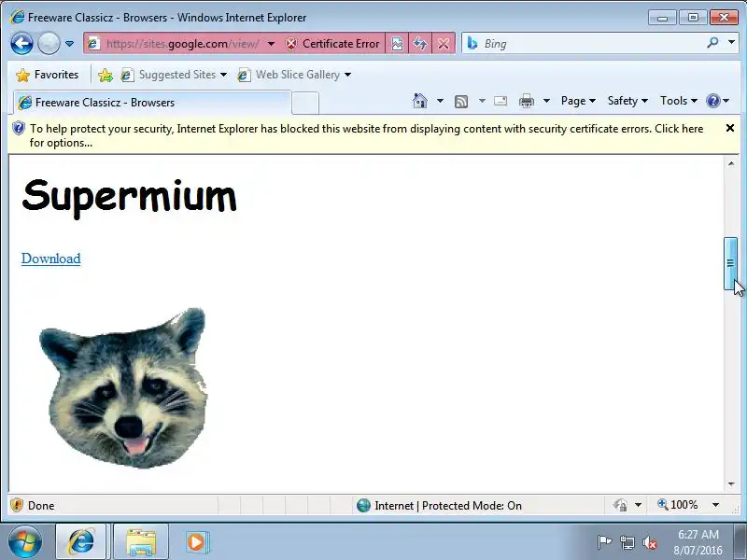Click the Supermium Download link

click(51, 259)
